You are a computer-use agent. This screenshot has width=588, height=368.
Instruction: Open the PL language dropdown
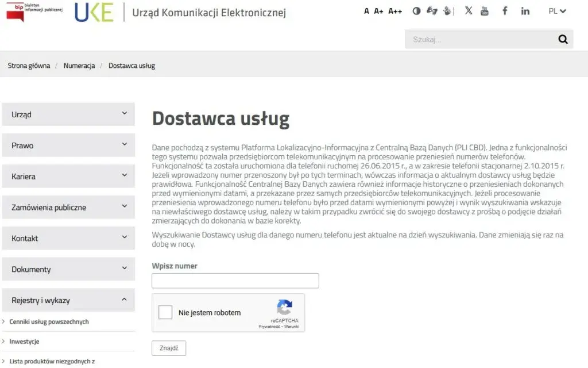pos(557,11)
